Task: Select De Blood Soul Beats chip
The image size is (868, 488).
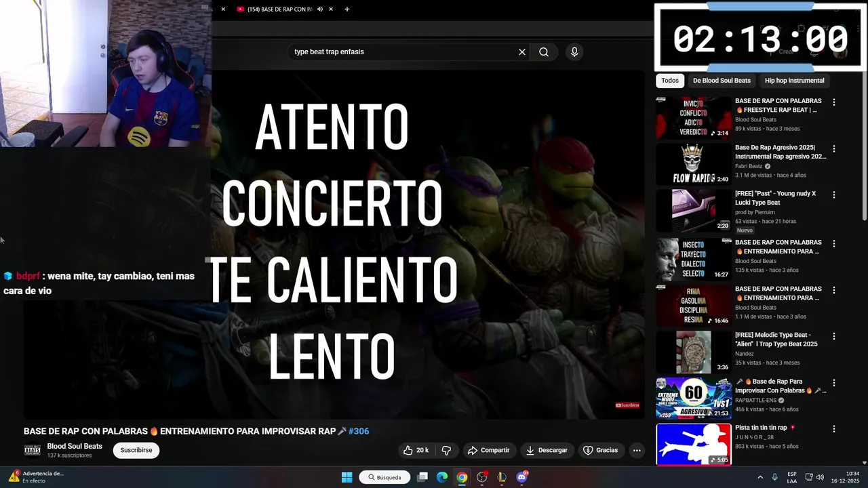Action: pos(722,81)
